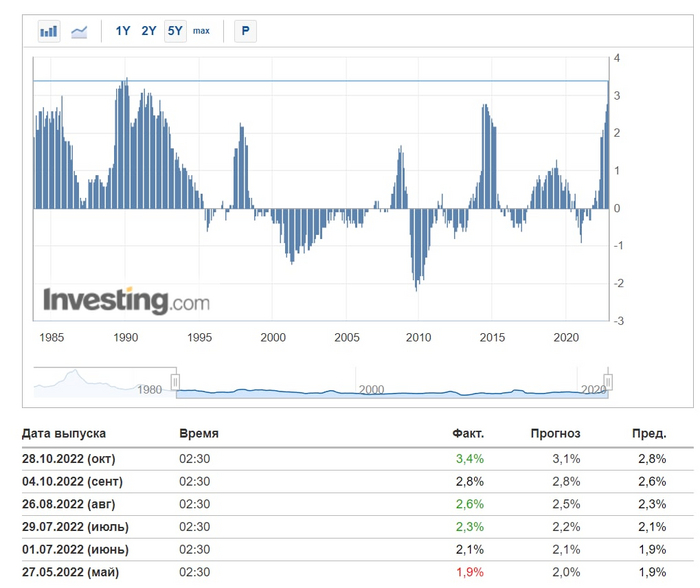Click the P button in chart toolbar

pyautogui.click(x=245, y=31)
